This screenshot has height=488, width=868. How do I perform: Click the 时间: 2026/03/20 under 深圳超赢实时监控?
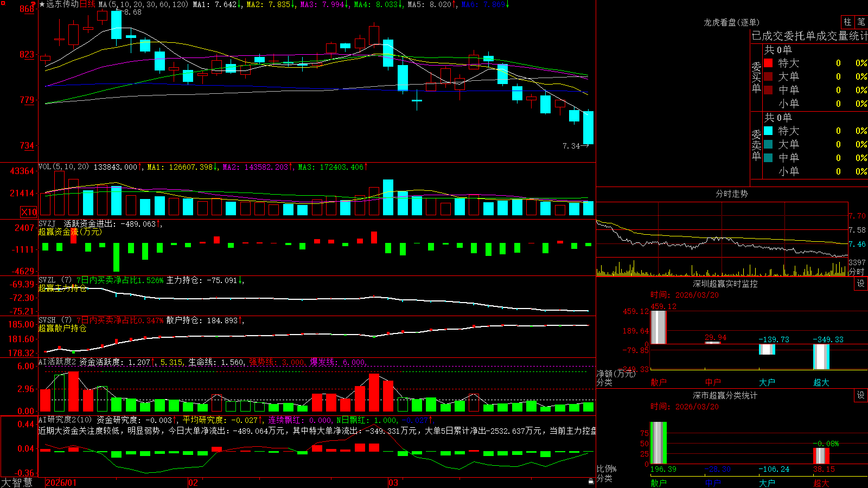click(685, 295)
